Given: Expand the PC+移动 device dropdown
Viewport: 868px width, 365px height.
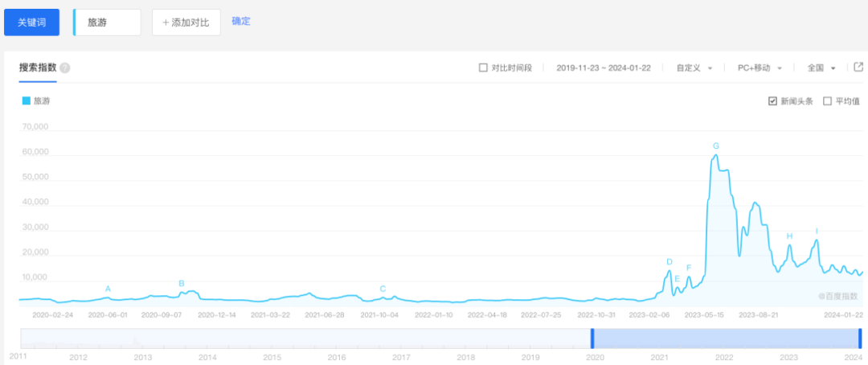Looking at the screenshot, I should click(759, 68).
